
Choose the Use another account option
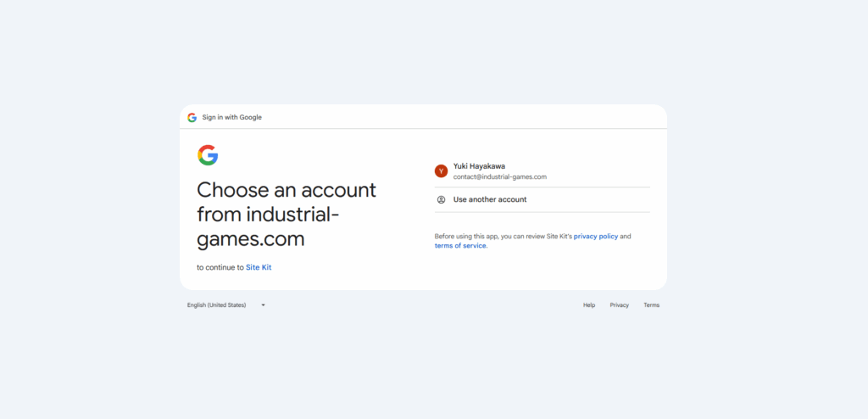coord(490,200)
